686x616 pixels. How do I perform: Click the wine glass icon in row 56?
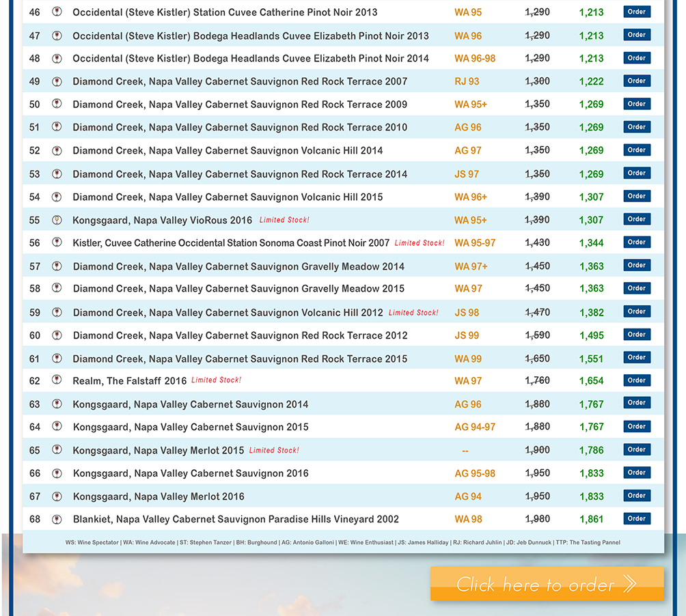point(57,242)
